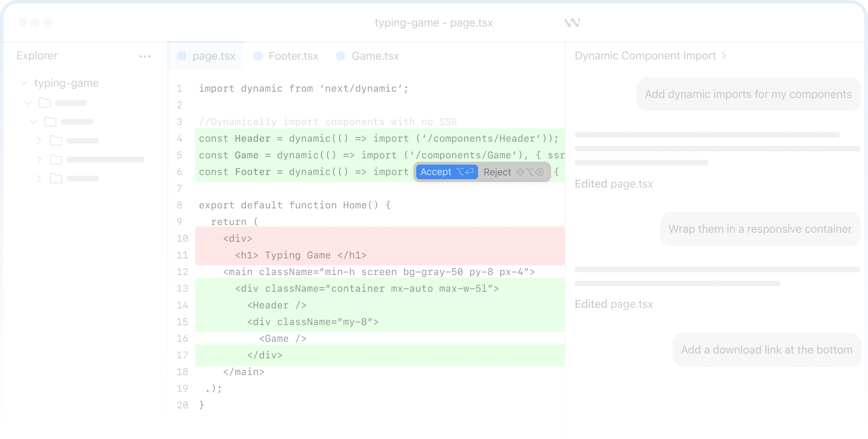Collapse the typing-game root folder
Image resolution: width=868 pixels, height=439 pixels.
click(x=24, y=83)
